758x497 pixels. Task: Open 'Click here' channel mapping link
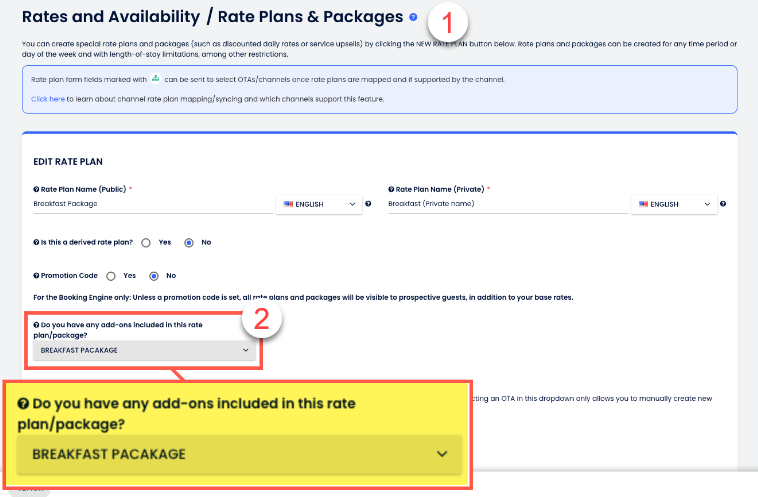pyautogui.click(x=47, y=99)
